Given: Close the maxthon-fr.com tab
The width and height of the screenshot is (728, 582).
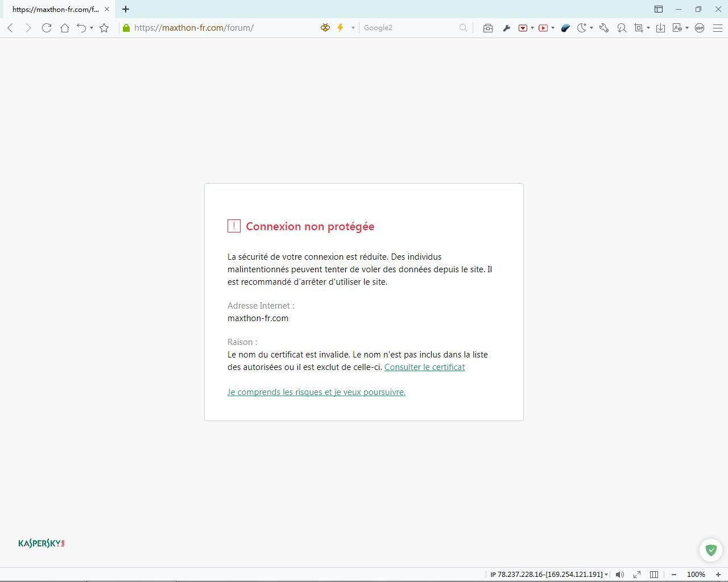Looking at the screenshot, I should 107,9.
